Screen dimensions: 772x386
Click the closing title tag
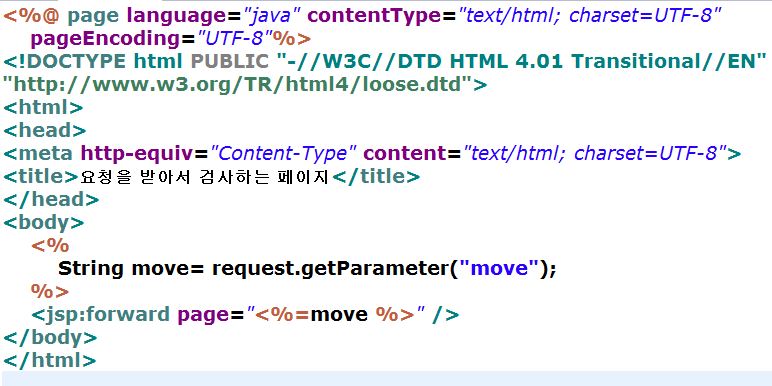(376, 177)
